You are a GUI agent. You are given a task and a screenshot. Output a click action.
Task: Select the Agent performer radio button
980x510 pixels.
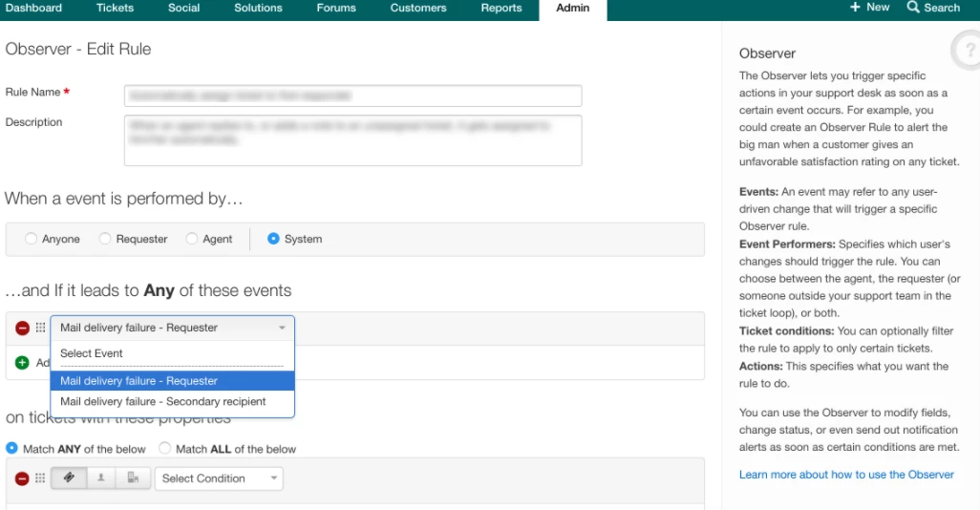pyautogui.click(x=192, y=239)
